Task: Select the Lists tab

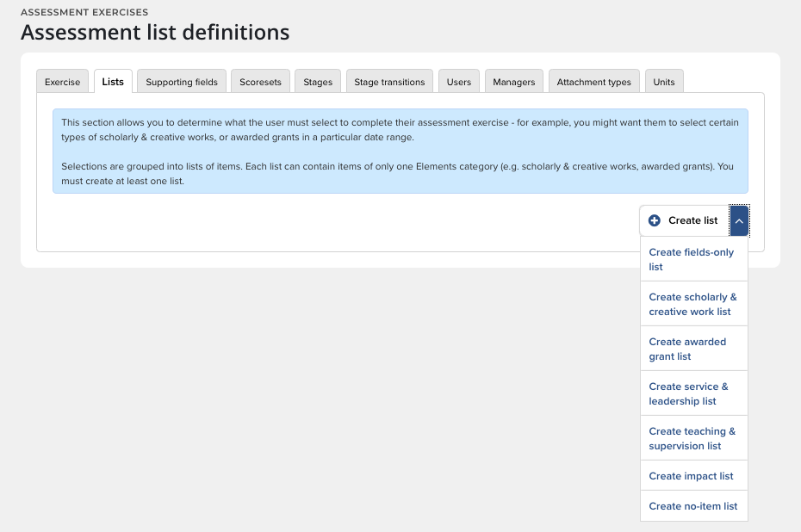Action: [113, 82]
